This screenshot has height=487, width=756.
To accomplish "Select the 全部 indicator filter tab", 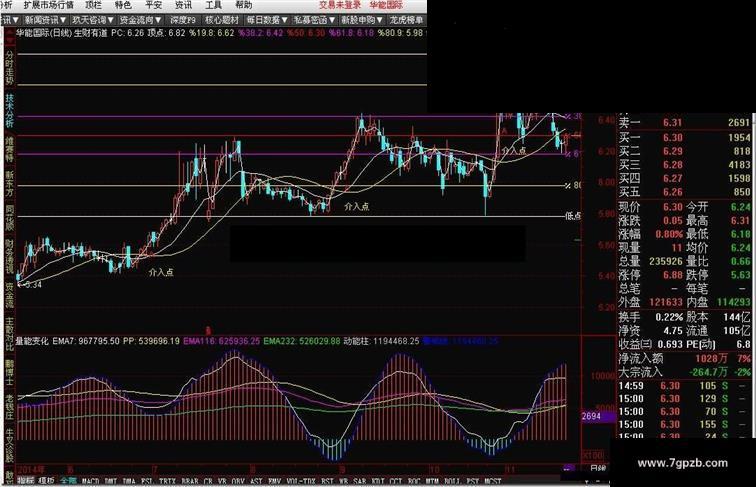I will coord(68,481).
